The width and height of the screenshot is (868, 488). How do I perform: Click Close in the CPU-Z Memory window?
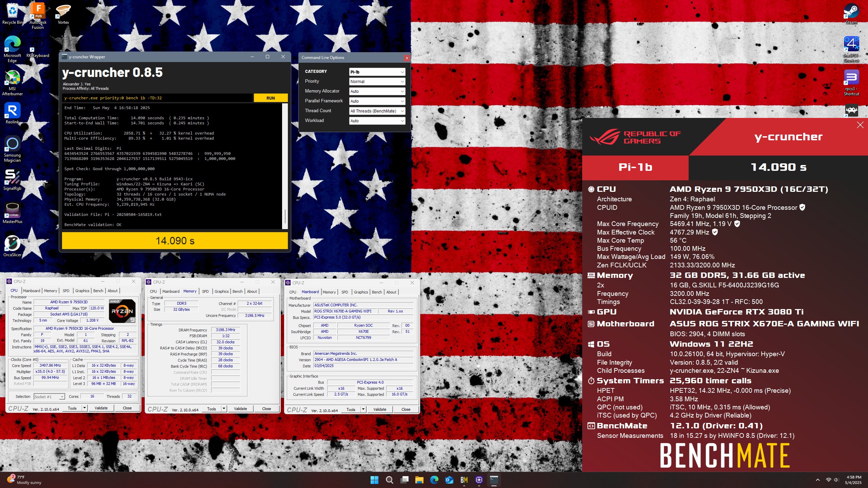coord(267,409)
